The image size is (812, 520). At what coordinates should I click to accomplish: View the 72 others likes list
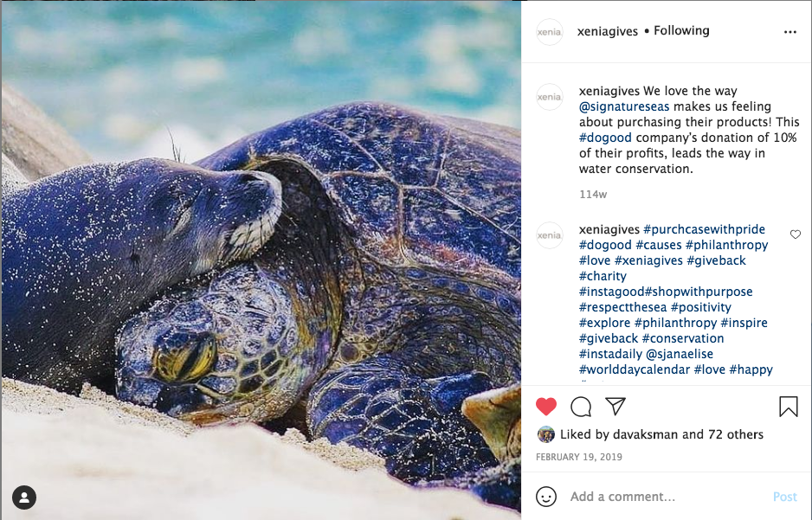point(736,434)
